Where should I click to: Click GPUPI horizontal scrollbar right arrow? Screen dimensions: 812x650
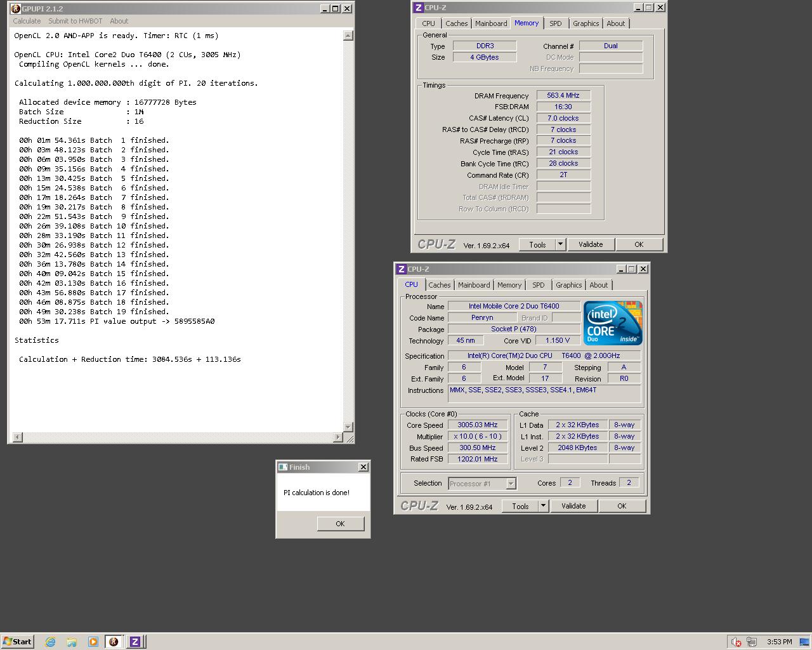(337, 437)
